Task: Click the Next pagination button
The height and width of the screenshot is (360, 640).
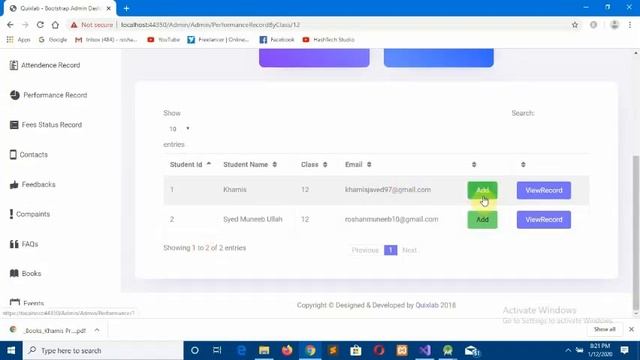Action: pyautogui.click(x=409, y=250)
